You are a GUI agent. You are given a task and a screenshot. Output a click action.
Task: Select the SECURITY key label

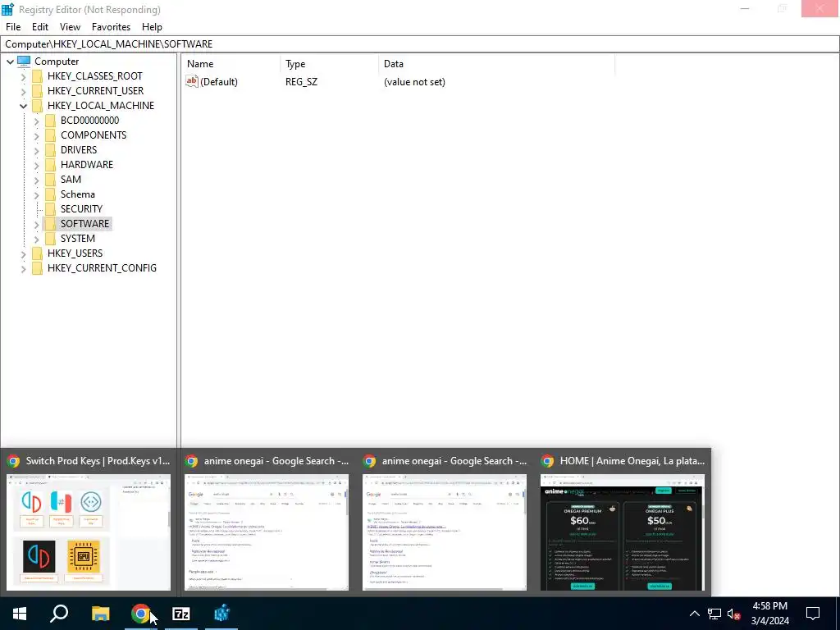(81, 209)
